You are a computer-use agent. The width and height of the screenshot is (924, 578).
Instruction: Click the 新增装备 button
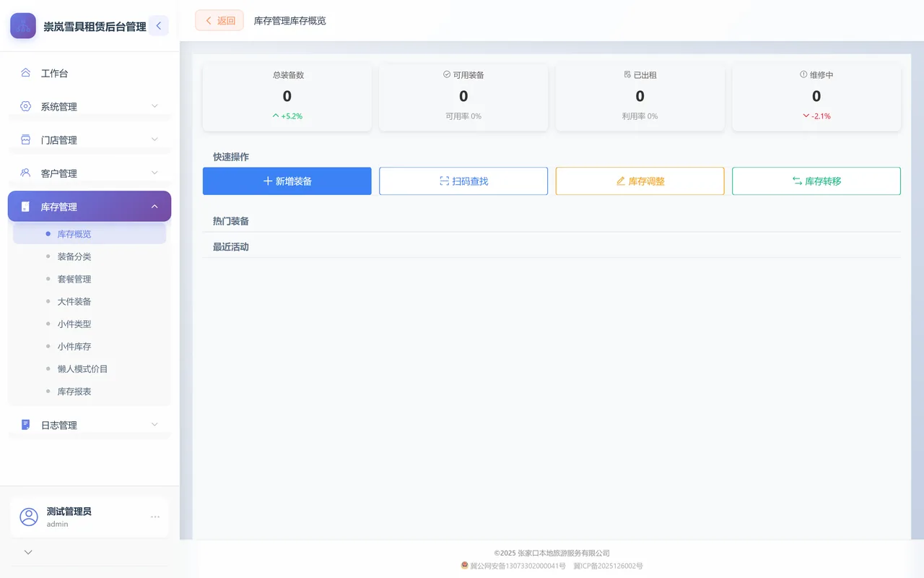tap(287, 181)
